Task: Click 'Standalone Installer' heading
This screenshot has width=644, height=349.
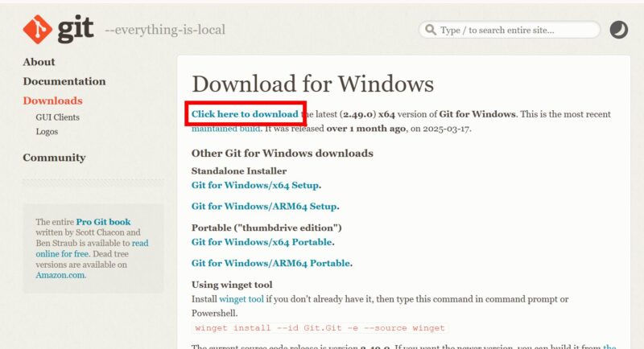Action: coord(238,170)
